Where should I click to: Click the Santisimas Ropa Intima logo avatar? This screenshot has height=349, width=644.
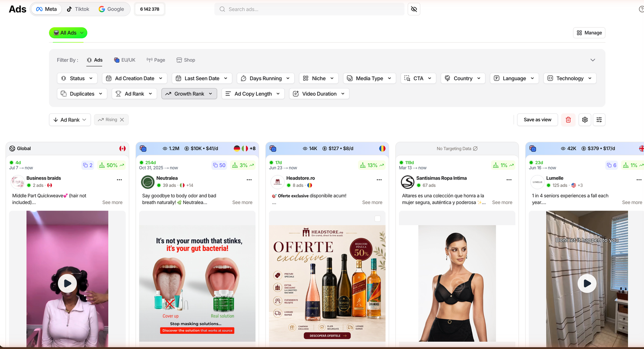(x=408, y=182)
